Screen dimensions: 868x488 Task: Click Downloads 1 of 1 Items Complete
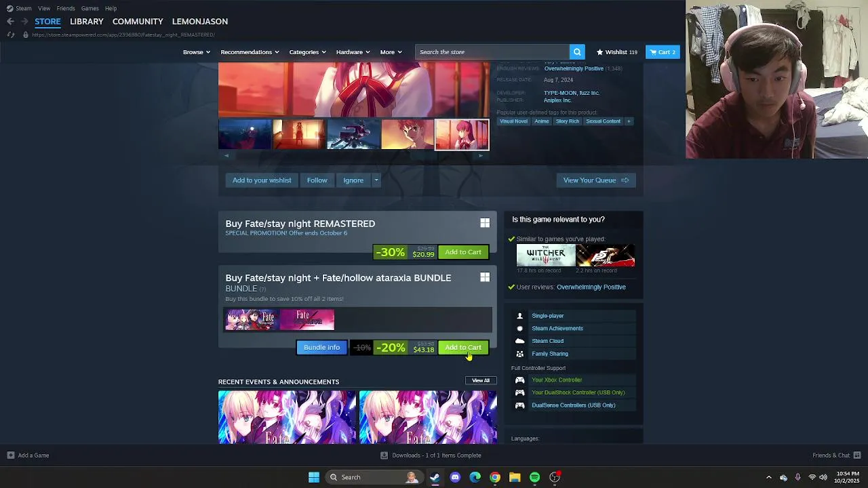[x=431, y=455]
